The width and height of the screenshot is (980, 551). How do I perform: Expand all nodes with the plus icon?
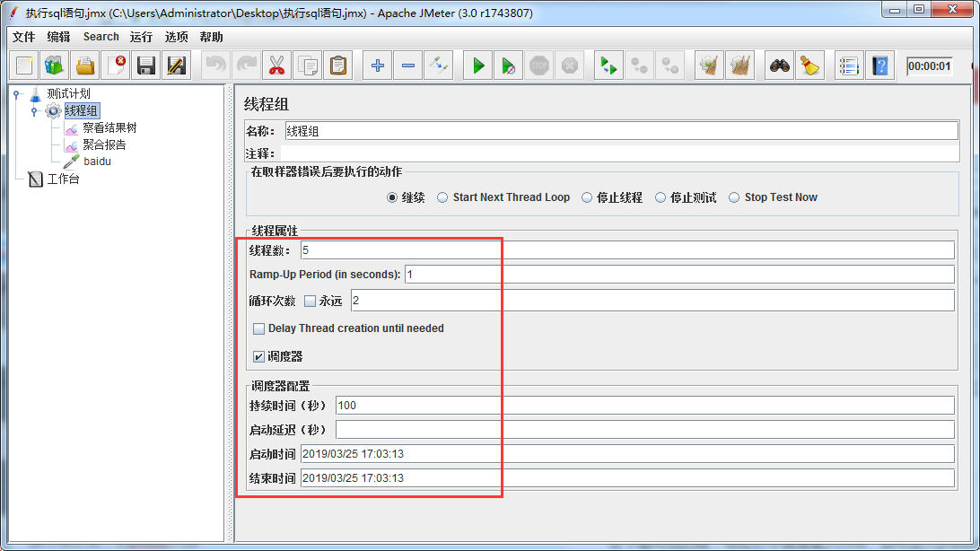click(378, 66)
